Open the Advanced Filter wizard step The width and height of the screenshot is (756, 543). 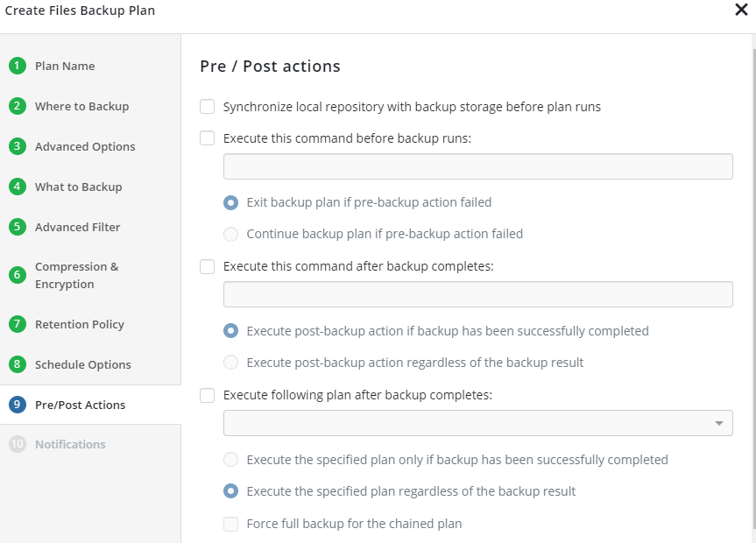click(18, 227)
